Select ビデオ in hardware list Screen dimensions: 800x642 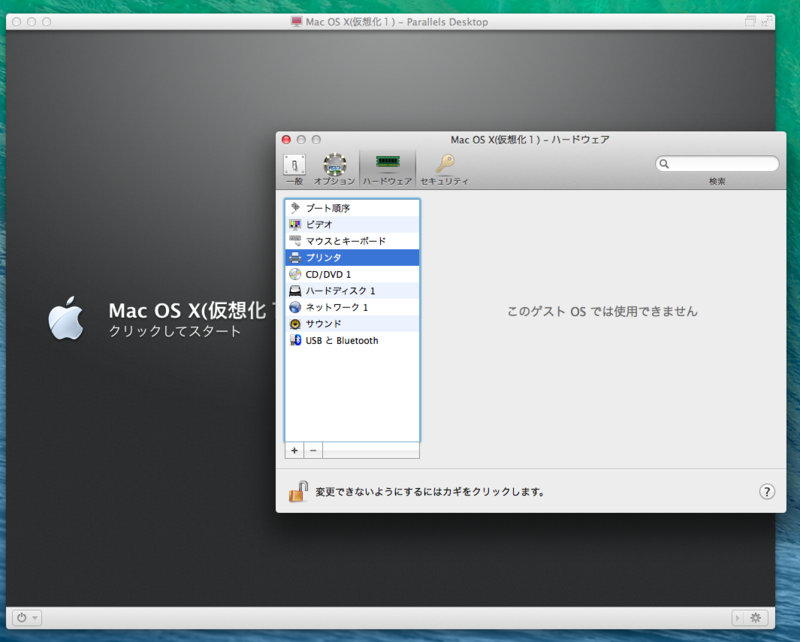click(x=352, y=224)
